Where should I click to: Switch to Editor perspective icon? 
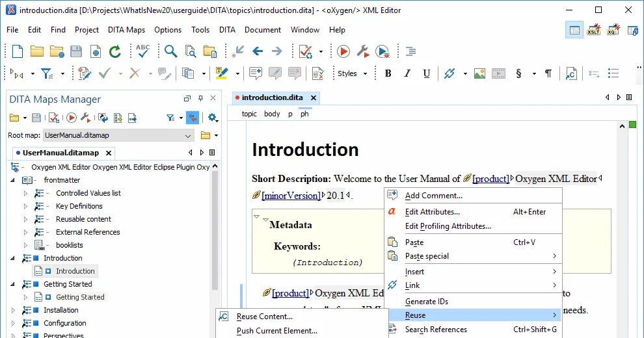(574, 31)
